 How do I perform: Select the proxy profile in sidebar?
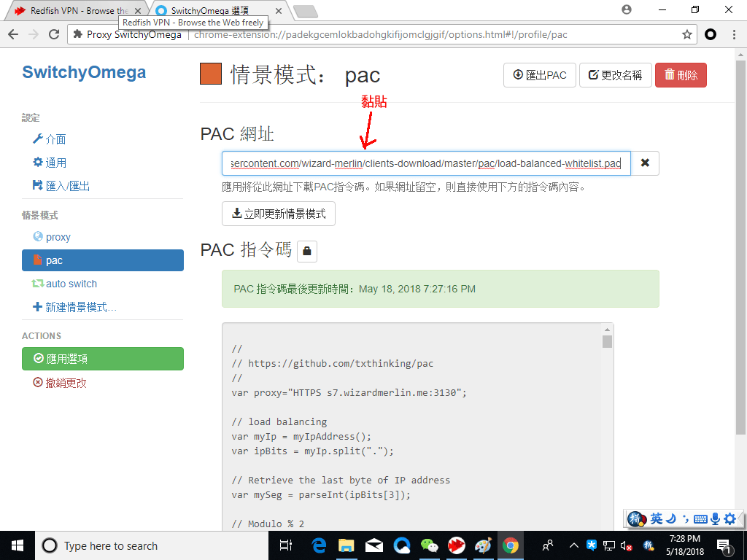point(52,237)
